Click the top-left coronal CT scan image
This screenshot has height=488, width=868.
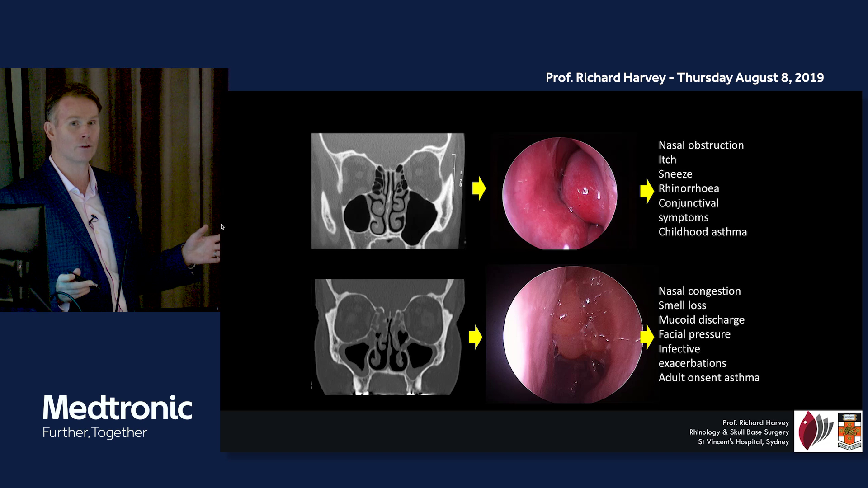(x=388, y=191)
